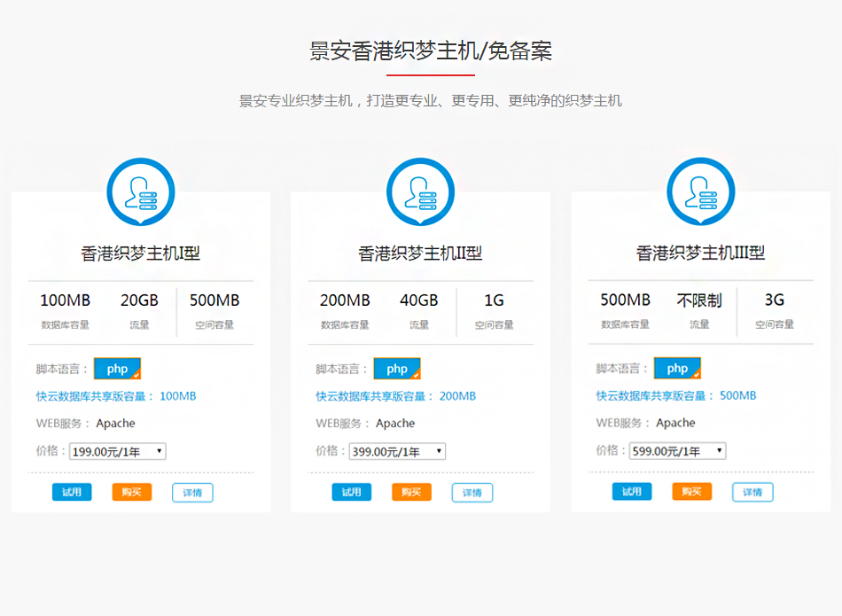Click the server icon above 香港织梦主机II型
The height and width of the screenshot is (616, 842).
[x=420, y=192]
